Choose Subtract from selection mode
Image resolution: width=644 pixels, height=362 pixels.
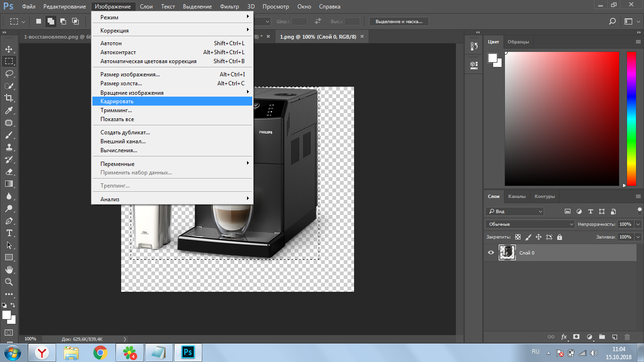[63, 21]
